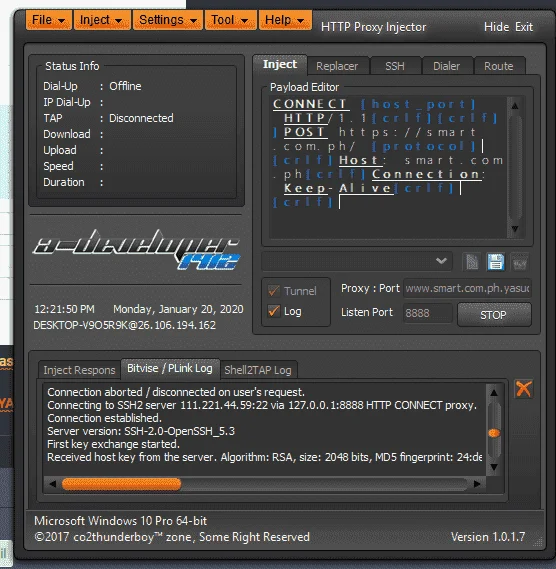Click the new payload document icon

(471, 262)
